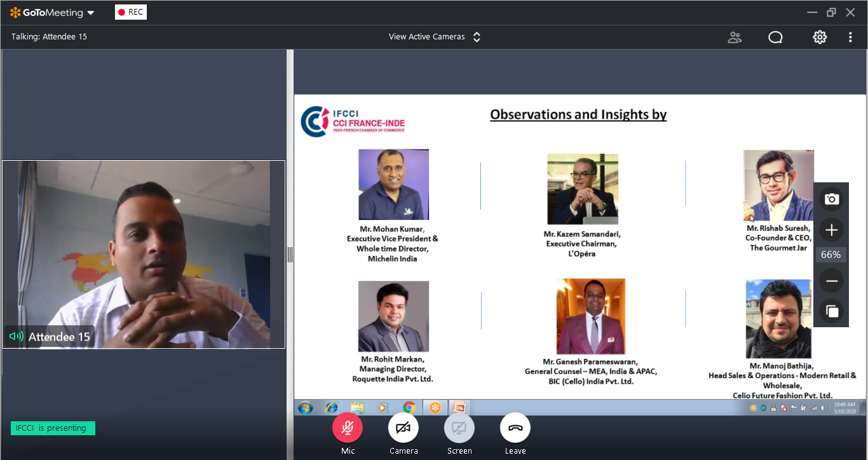
Task: Select the Attendee 15 video tile
Action: pos(144,254)
